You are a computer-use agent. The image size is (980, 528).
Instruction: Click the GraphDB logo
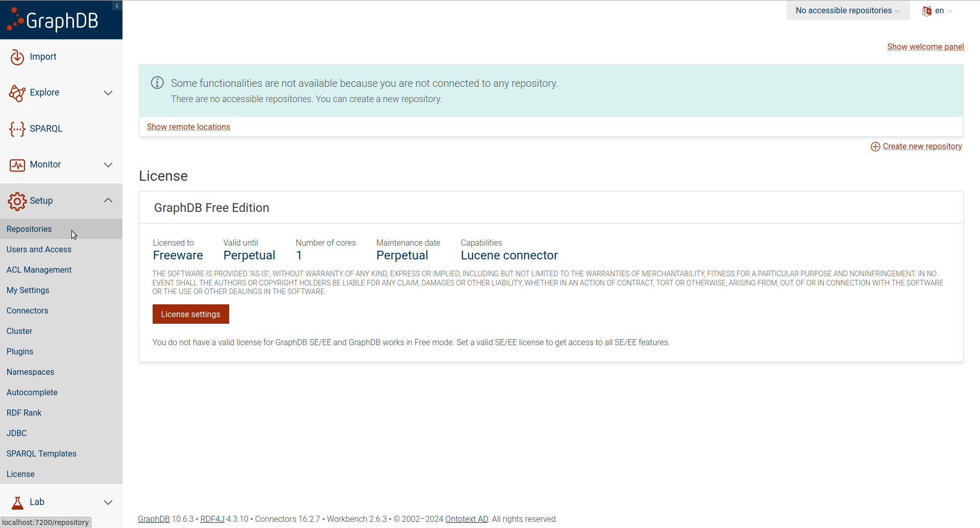(x=53, y=20)
